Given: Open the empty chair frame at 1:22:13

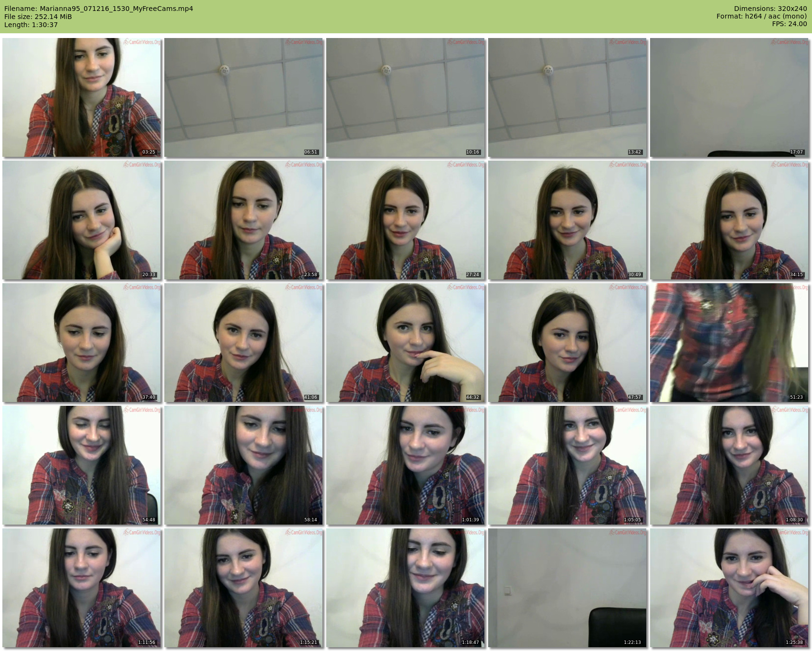Looking at the screenshot, I should [x=567, y=588].
